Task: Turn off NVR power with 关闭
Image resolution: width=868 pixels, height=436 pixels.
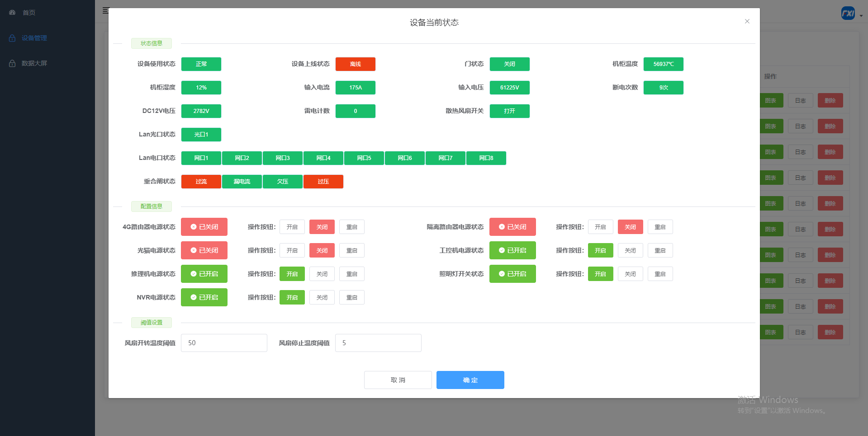Action: [322, 297]
